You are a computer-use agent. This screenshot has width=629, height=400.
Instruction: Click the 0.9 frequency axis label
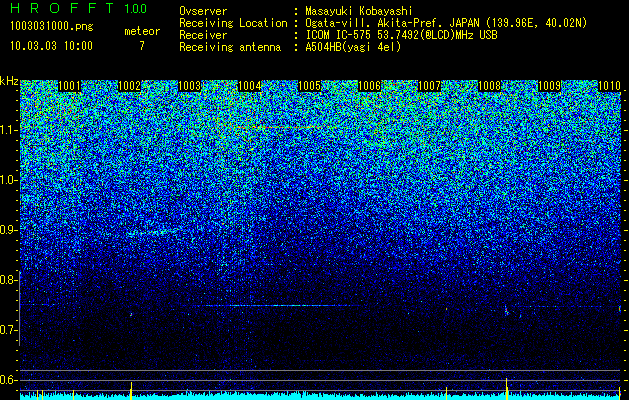(x=8, y=230)
